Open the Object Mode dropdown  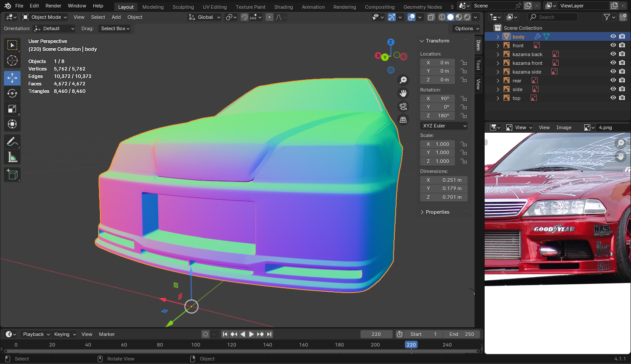pyautogui.click(x=44, y=17)
